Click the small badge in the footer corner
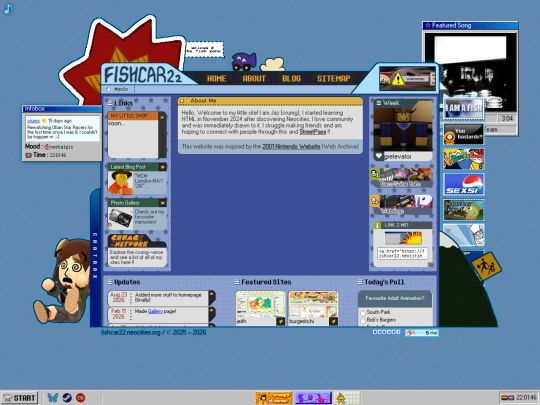 pos(422,333)
